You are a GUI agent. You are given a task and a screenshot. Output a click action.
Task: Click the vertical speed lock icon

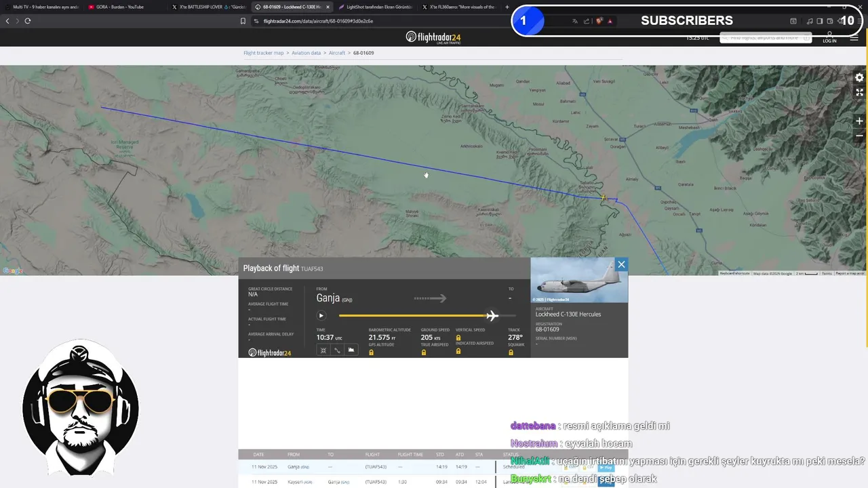(458, 338)
